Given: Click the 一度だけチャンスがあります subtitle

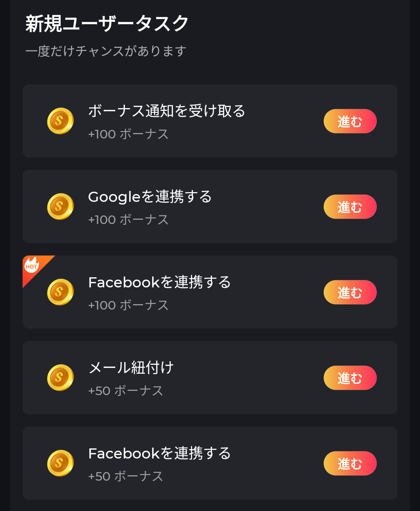Looking at the screenshot, I should point(106,51).
